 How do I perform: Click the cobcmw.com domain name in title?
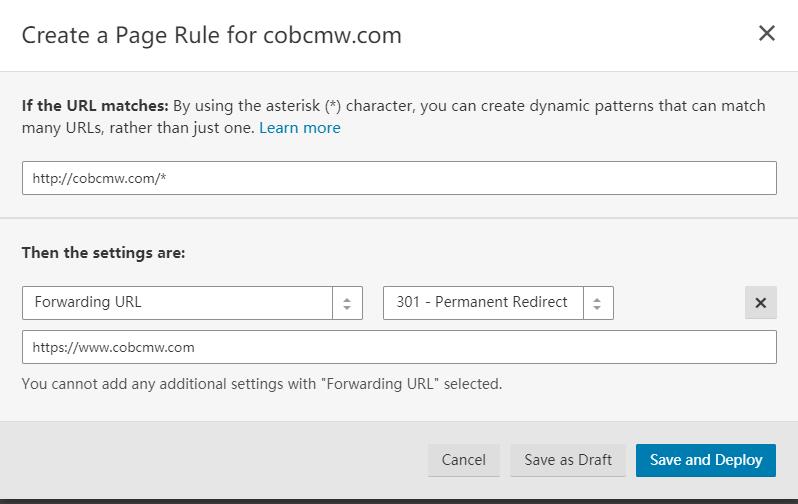pyautogui.click(x=332, y=35)
